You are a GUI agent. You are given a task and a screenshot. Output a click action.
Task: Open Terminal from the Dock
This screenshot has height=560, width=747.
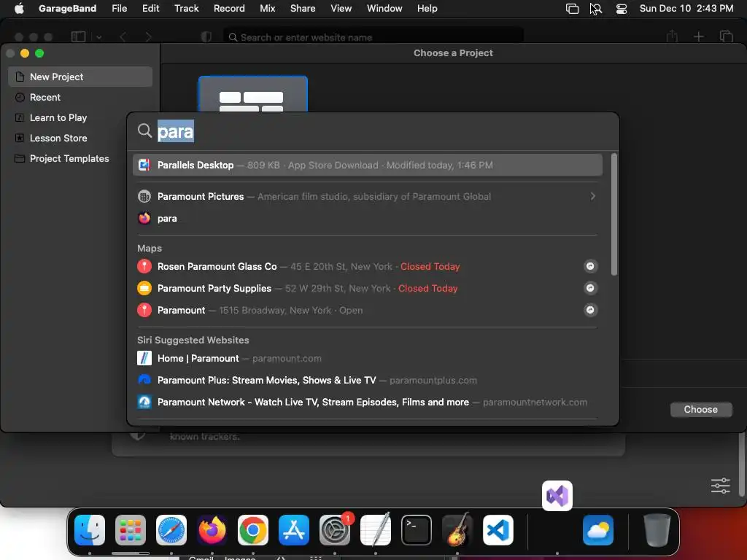(x=417, y=530)
